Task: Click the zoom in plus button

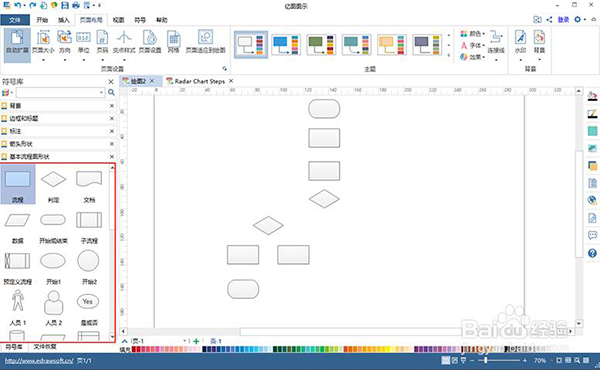Action: [x=525, y=360]
